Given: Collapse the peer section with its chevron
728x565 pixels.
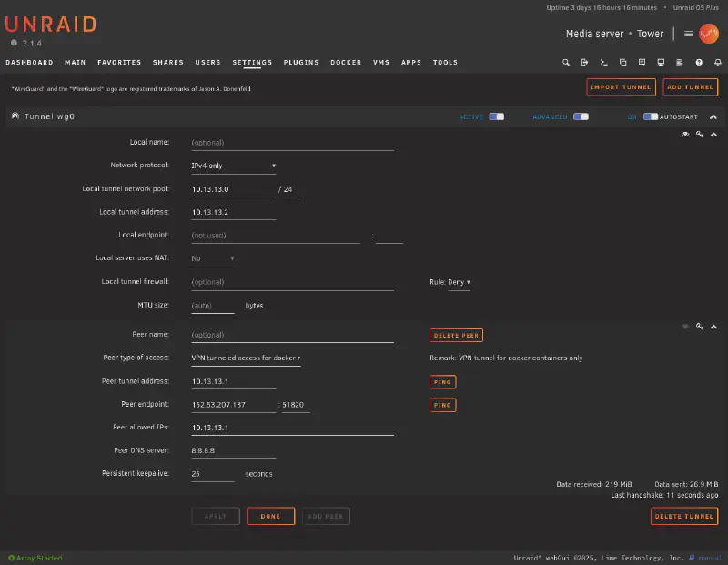Looking at the screenshot, I should coord(713,326).
